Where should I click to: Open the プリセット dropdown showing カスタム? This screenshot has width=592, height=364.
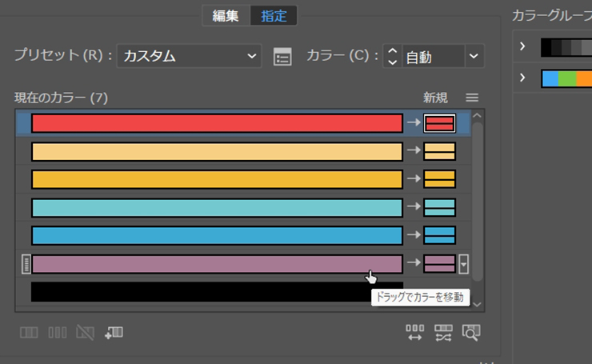[190, 56]
